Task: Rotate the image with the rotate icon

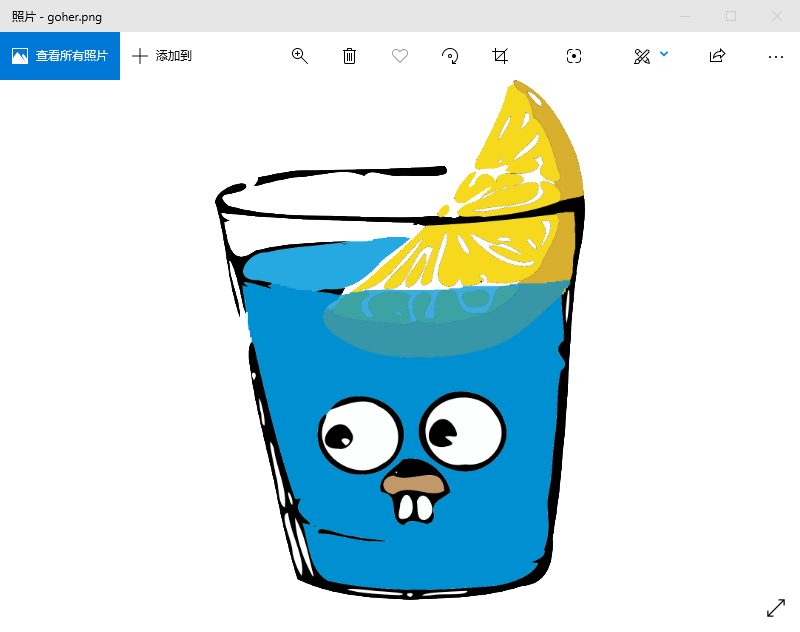Action: click(450, 56)
